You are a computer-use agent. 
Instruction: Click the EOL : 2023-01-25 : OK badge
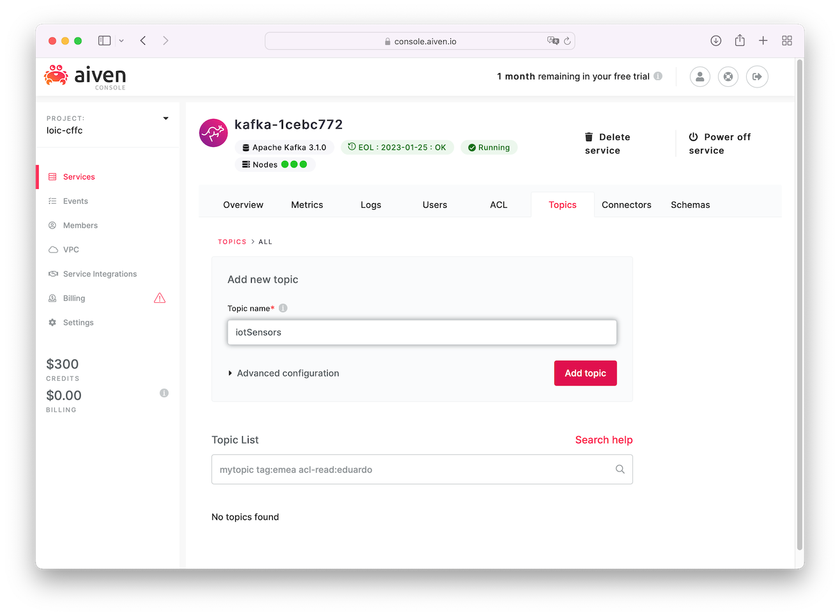[397, 148]
